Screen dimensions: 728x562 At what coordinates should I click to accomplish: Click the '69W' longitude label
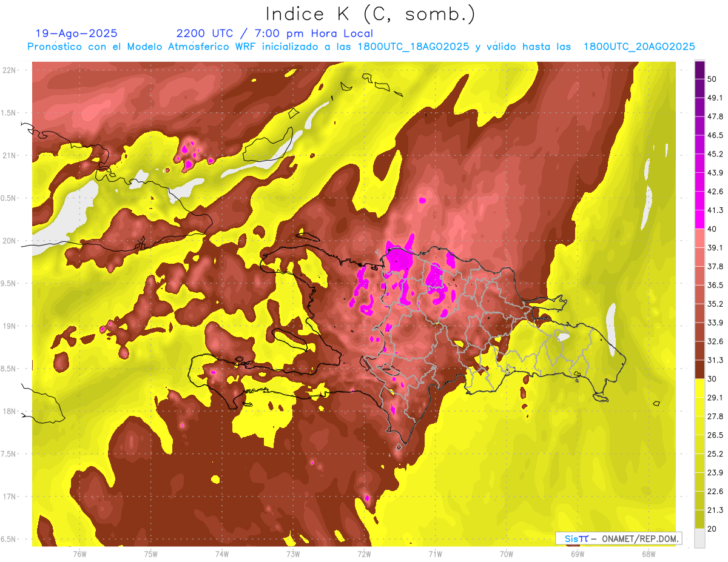[578, 554]
